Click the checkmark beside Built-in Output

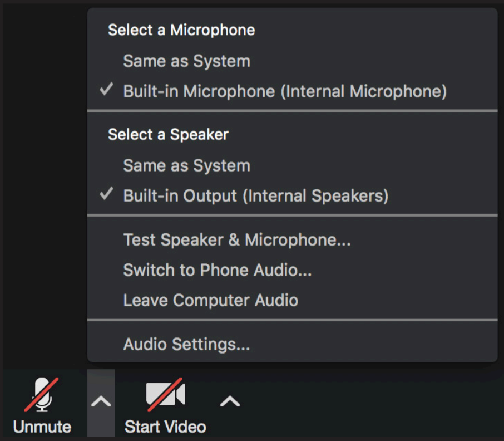pos(107,195)
